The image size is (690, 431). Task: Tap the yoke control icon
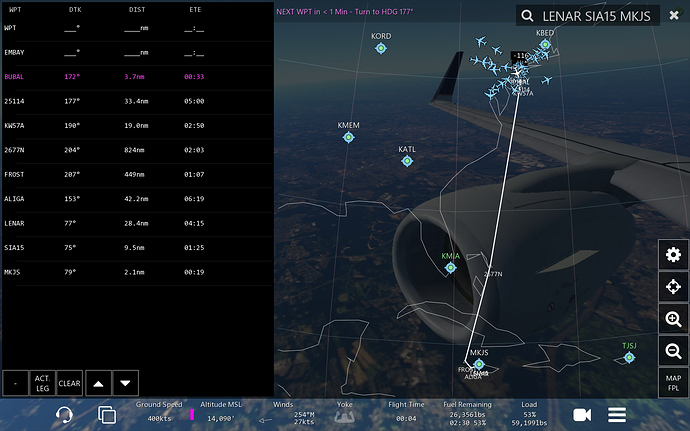point(345,416)
